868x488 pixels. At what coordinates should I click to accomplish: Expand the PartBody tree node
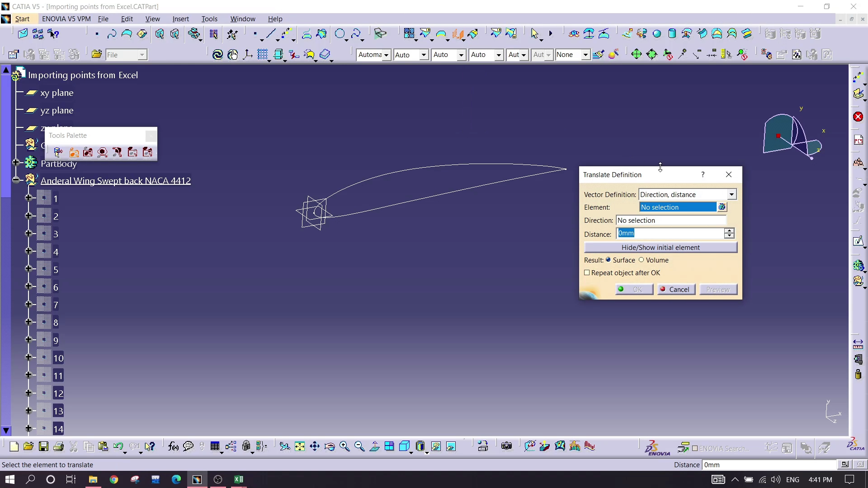(x=16, y=163)
